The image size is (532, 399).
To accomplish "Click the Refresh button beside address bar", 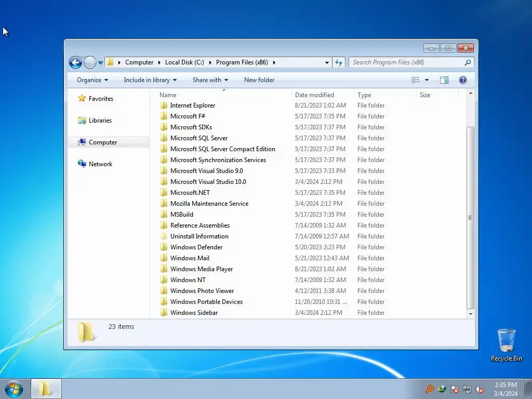I will (x=339, y=62).
